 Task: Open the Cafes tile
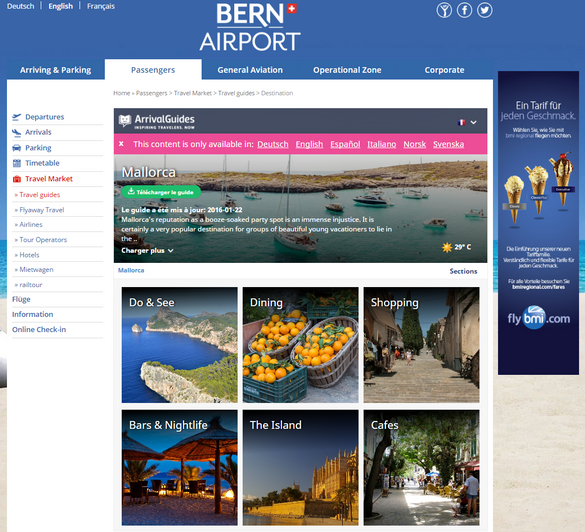coord(422,468)
